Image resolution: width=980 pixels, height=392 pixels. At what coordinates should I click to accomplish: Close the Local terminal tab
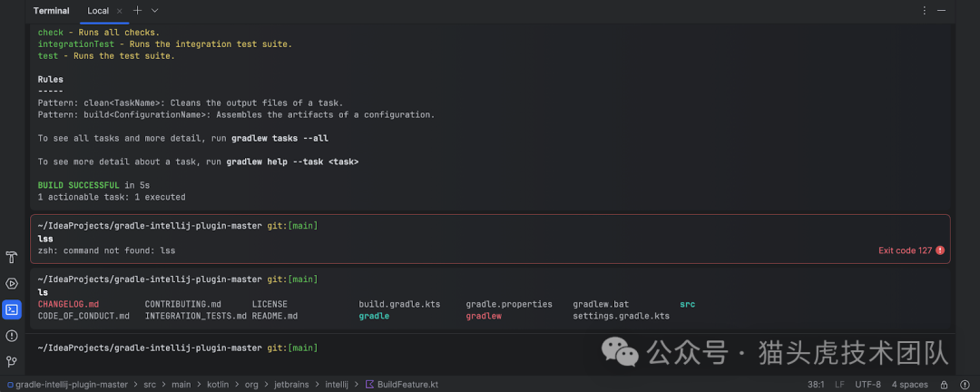pyautogui.click(x=120, y=11)
